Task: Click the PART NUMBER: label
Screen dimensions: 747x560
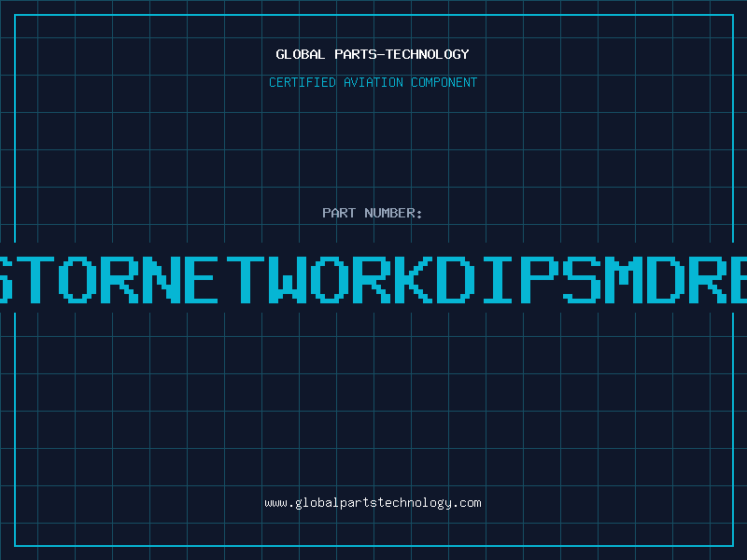Action: 373,213
